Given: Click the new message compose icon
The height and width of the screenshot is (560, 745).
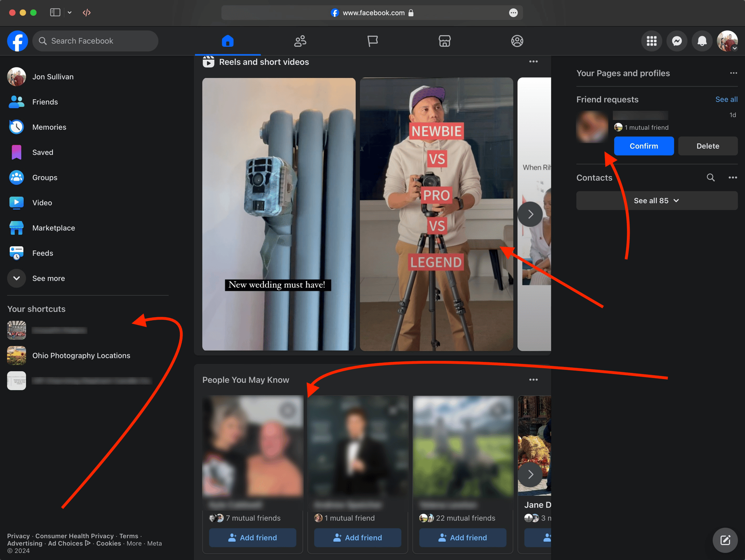Looking at the screenshot, I should (x=725, y=540).
